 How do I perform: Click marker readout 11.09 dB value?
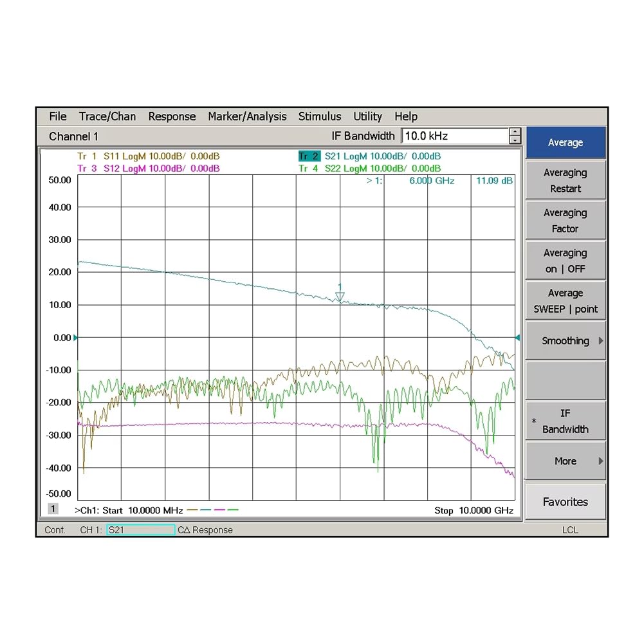[x=494, y=181]
